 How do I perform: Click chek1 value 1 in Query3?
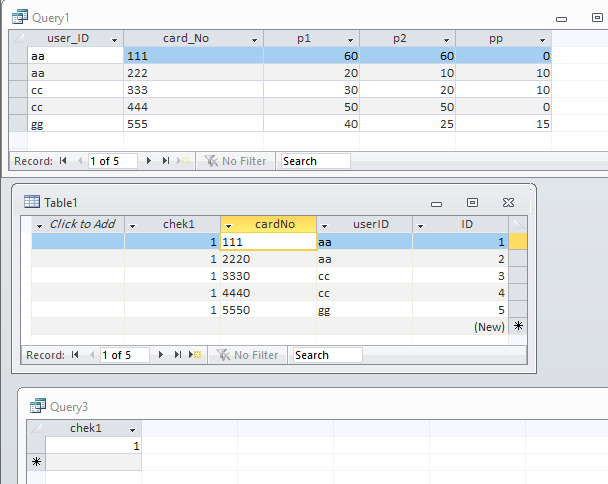93,445
